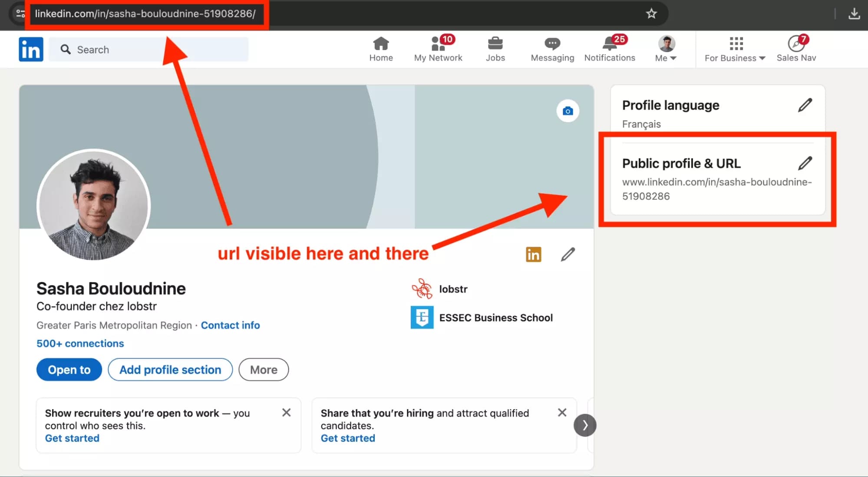The height and width of the screenshot is (477, 868).
Task: Open the camera to change background photo
Action: coord(568,111)
